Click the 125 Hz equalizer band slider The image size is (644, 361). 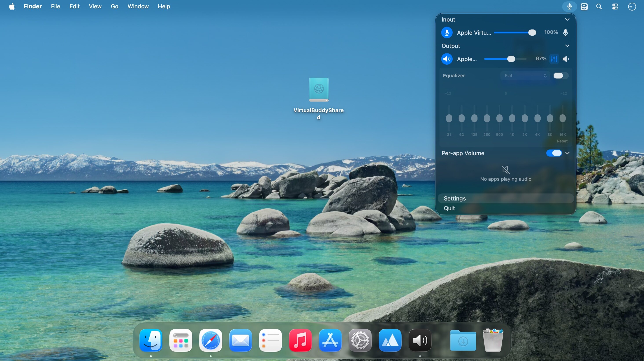click(x=474, y=118)
